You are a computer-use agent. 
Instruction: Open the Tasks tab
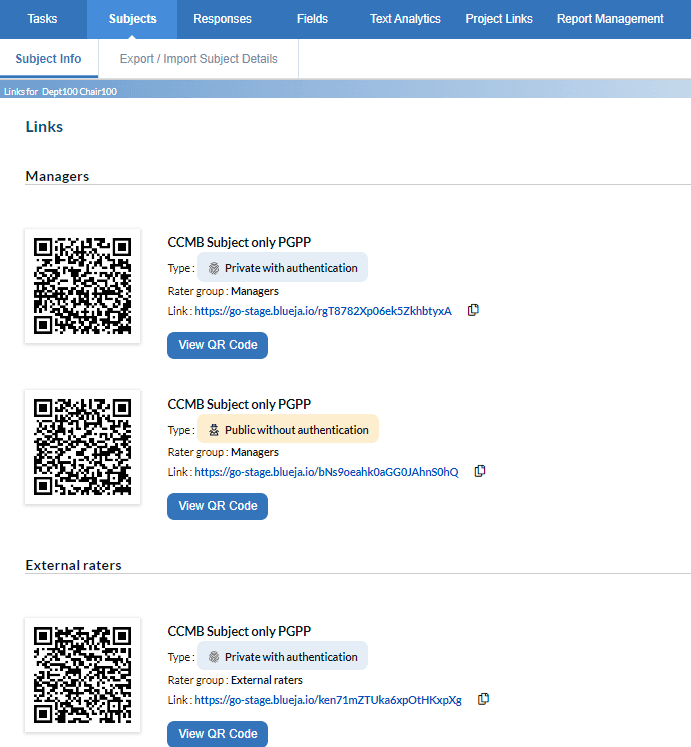42,19
